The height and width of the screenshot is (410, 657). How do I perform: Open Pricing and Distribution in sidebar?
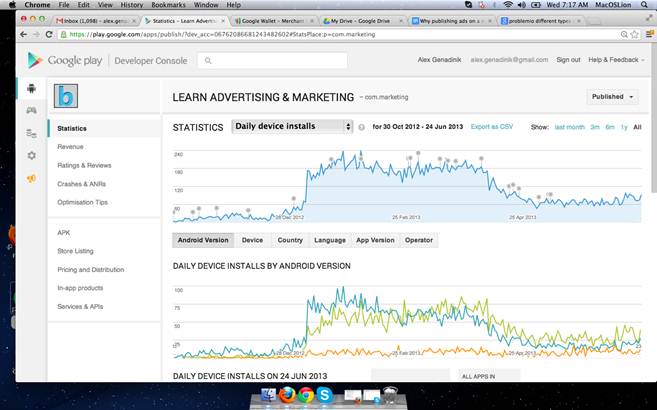point(91,270)
